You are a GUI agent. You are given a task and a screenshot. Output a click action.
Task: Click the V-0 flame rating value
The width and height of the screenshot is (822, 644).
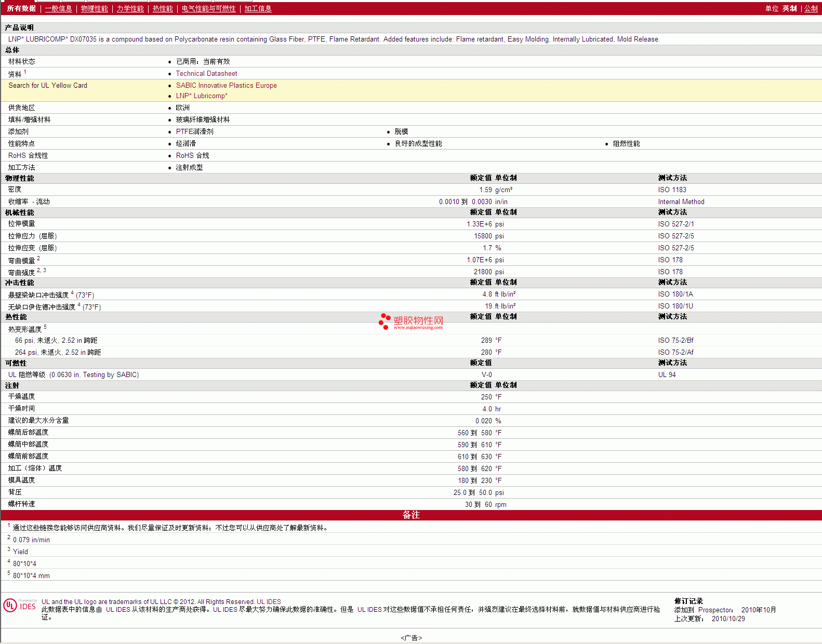pyautogui.click(x=486, y=375)
